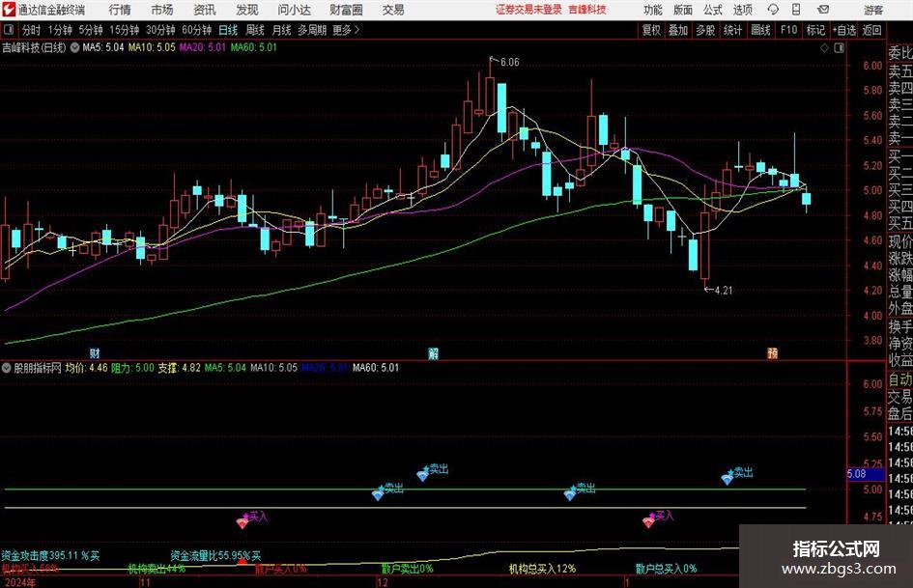Click the 5.08 price tag on axis

[866, 474]
